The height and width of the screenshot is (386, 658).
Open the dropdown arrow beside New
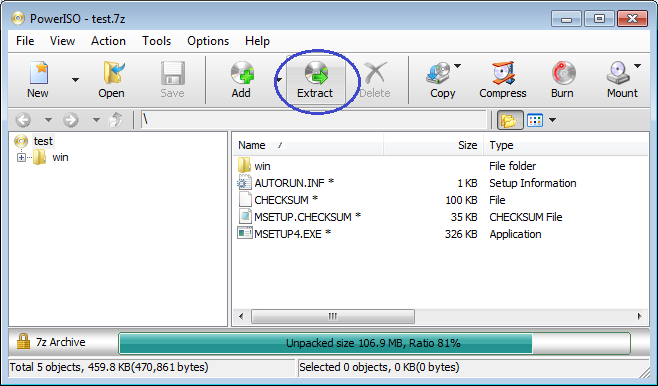75,80
